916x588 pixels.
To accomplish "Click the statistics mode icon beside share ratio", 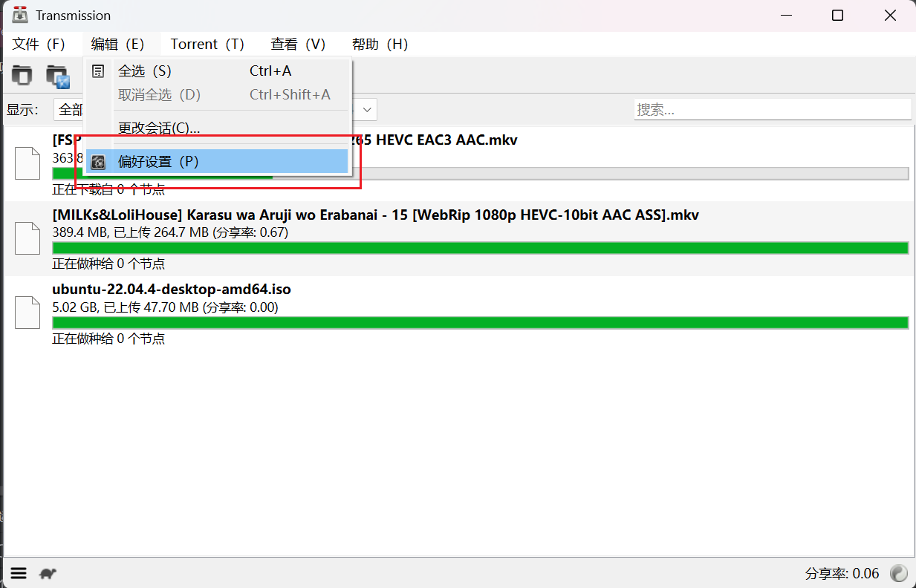I will click(899, 573).
